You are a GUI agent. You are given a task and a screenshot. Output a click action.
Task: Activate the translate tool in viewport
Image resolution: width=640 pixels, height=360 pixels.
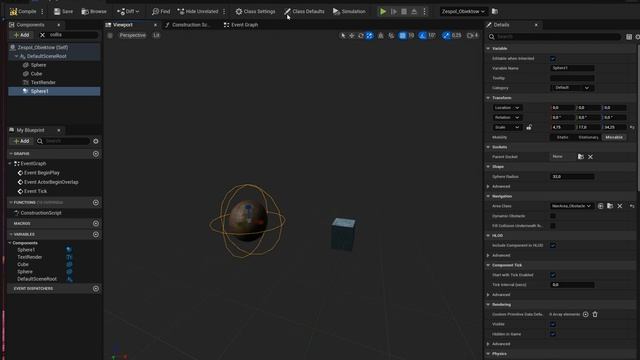352,36
